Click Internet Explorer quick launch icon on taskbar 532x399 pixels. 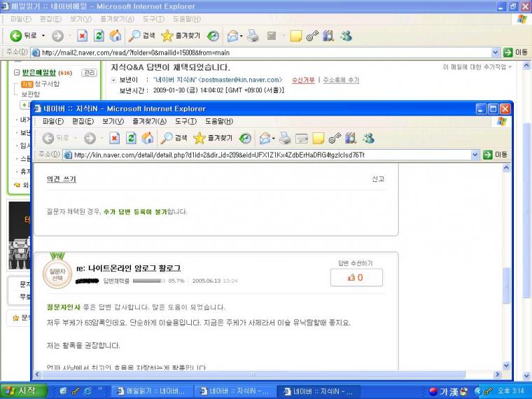coord(88,391)
